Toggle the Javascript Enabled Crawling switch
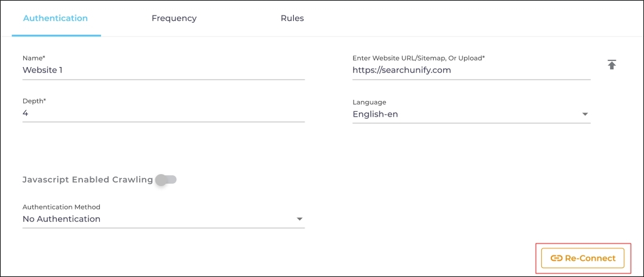 166,179
